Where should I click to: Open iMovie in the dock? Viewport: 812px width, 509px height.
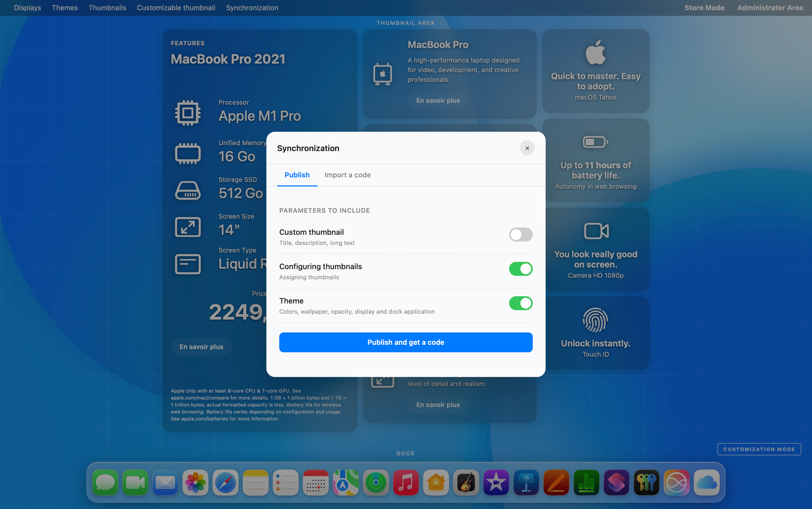tap(496, 482)
